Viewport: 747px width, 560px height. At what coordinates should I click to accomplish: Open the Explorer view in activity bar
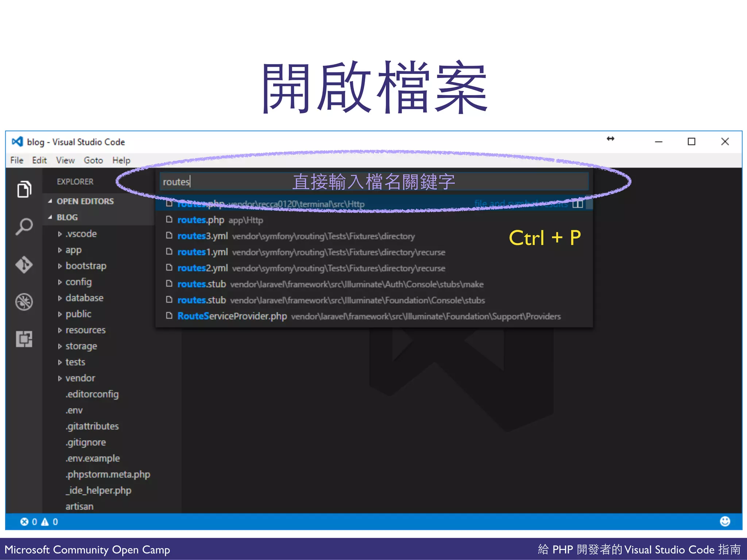(x=24, y=189)
